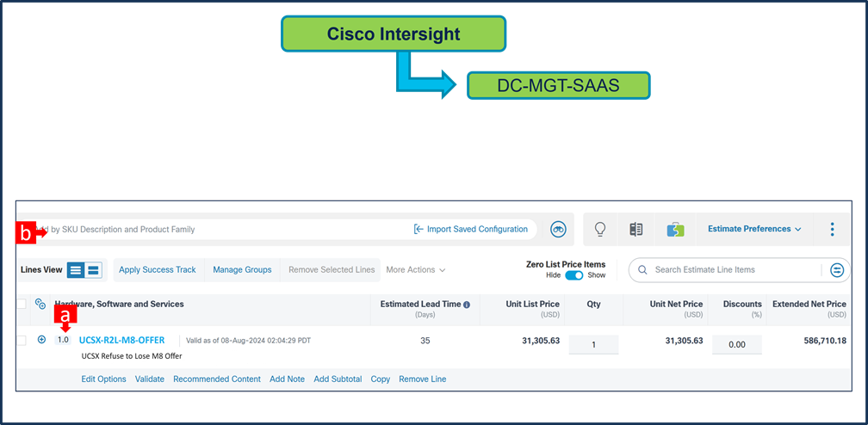This screenshot has height=425, width=868.
Task: Open the UCSX-R2L-M8-OFFER product link
Action: [121, 341]
